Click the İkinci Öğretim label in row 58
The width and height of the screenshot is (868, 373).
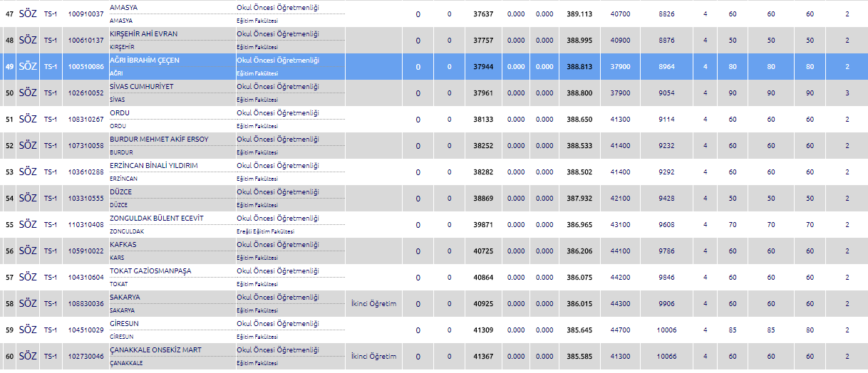pos(373,304)
